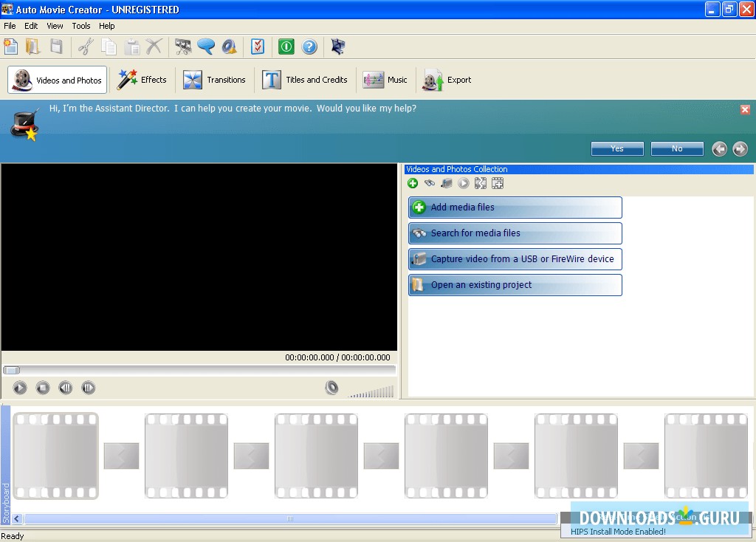Click the transitions filmstrip icon in collection toolbar
The height and width of the screenshot is (542, 756).
pyautogui.click(x=481, y=183)
